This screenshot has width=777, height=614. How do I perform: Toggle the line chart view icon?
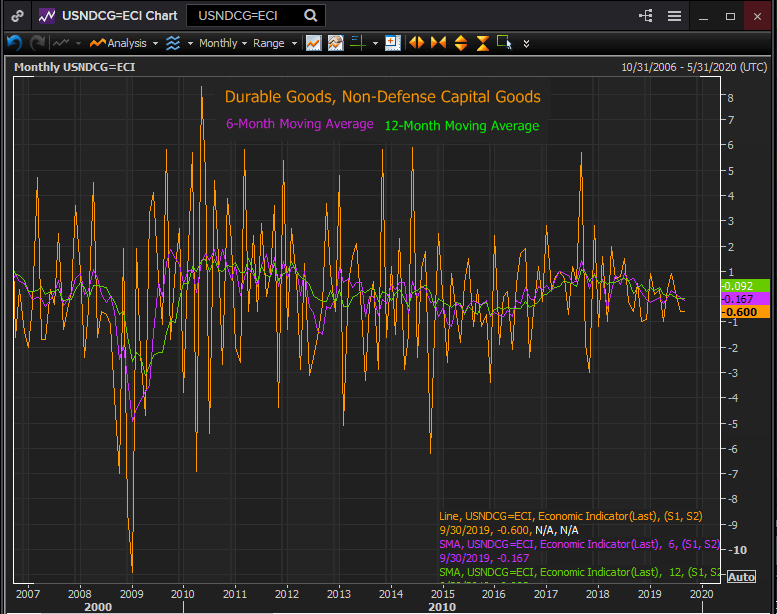[x=313, y=43]
